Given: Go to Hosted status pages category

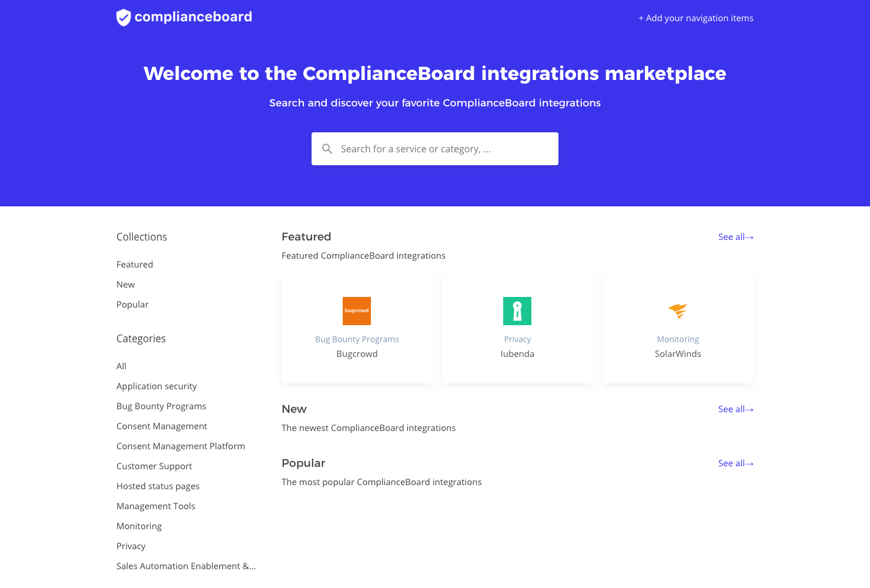Looking at the screenshot, I should tap(158, 486).
